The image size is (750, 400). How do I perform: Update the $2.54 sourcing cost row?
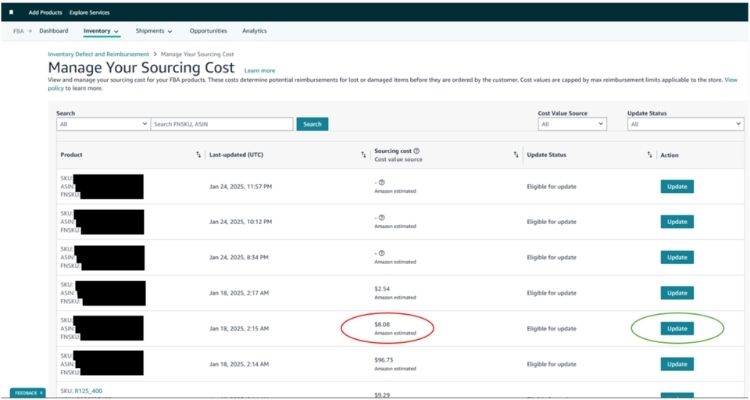point(677,293)
